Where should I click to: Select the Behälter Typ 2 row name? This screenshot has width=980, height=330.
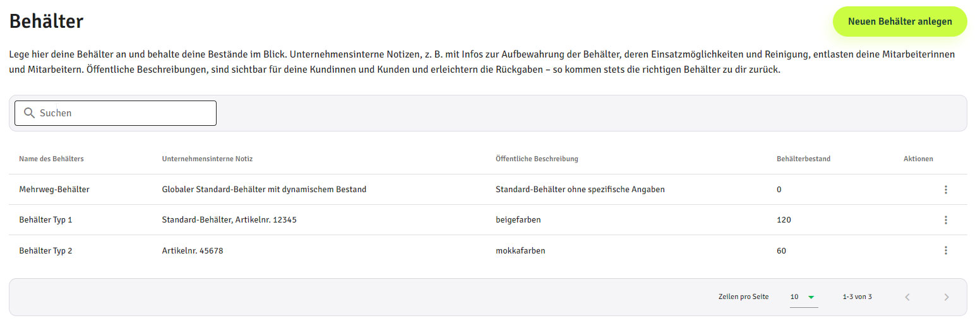click(46, 250)
